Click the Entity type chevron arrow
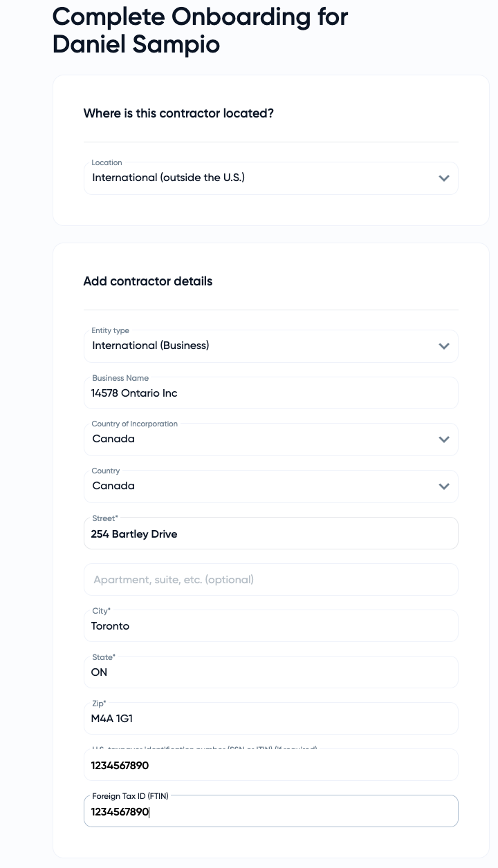Screen dimensions: 498x868 click(x=444, y=346)
